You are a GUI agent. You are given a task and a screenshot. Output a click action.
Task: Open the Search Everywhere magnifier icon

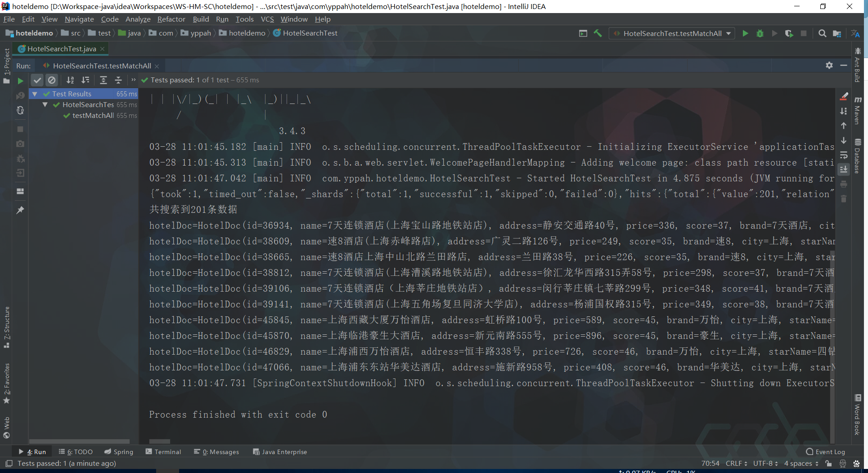tap(822, 33)
